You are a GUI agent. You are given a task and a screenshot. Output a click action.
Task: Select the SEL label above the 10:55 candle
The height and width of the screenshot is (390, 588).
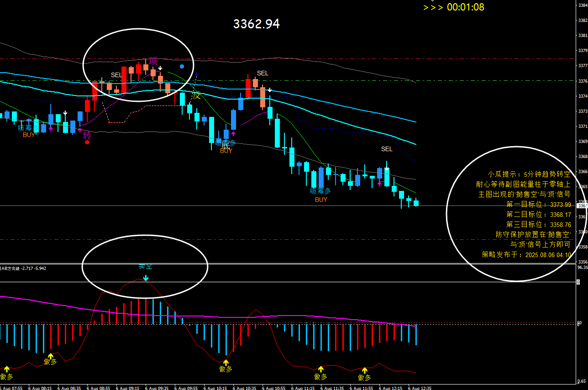(262, 73)
